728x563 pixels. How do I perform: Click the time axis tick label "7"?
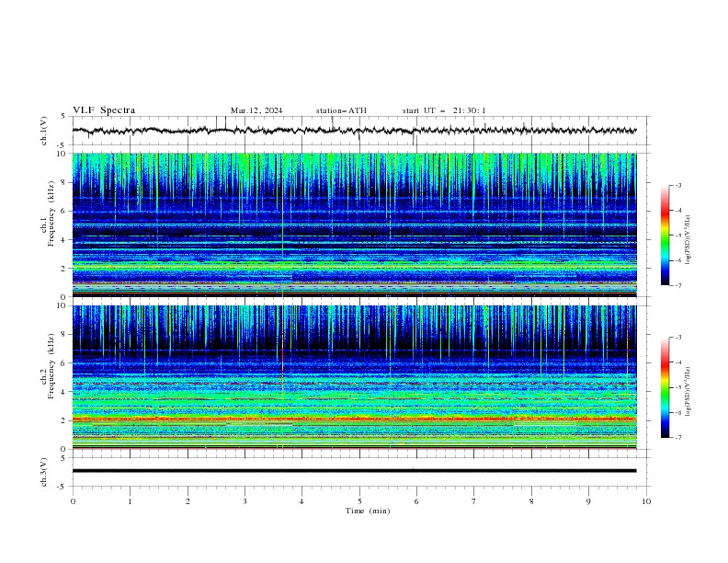click(x=474, y=501)
